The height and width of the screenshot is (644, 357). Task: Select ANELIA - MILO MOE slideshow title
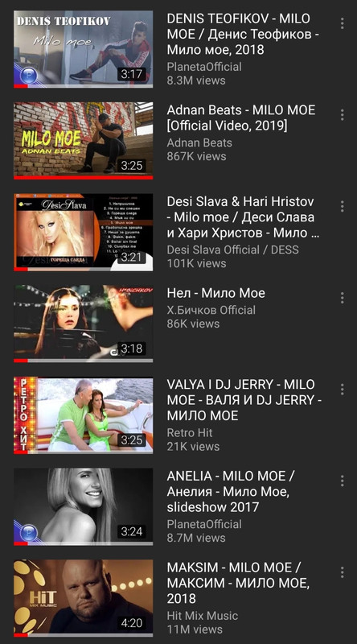(x=231, y=492)
